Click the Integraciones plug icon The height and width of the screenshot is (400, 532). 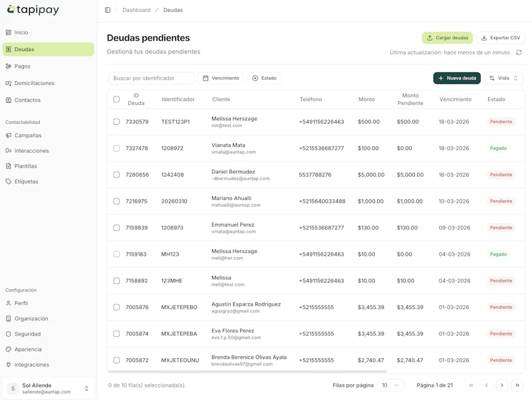tap(9, 365)
